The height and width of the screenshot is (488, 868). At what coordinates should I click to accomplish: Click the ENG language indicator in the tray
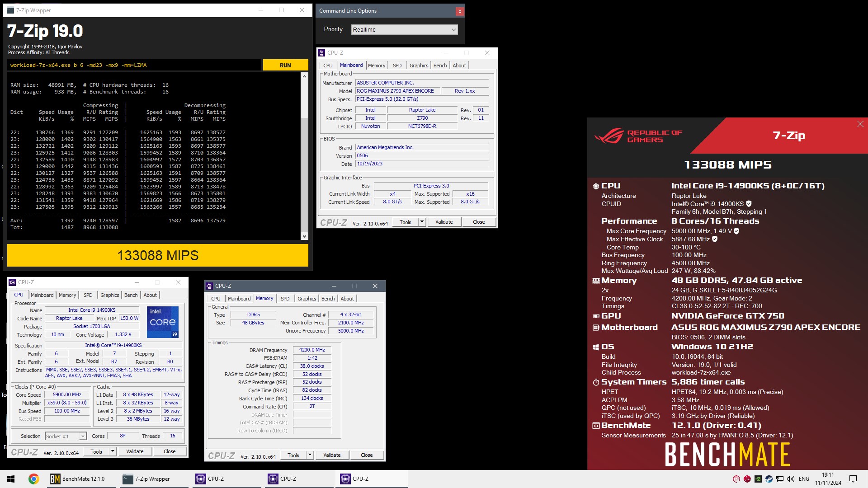804,479
